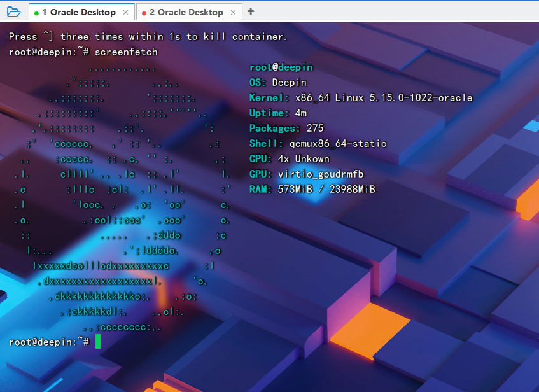This screenshot has width=539, height=392.
Task: Switch to the 2 Oracle Desktop tab
Action: point(186,12)
